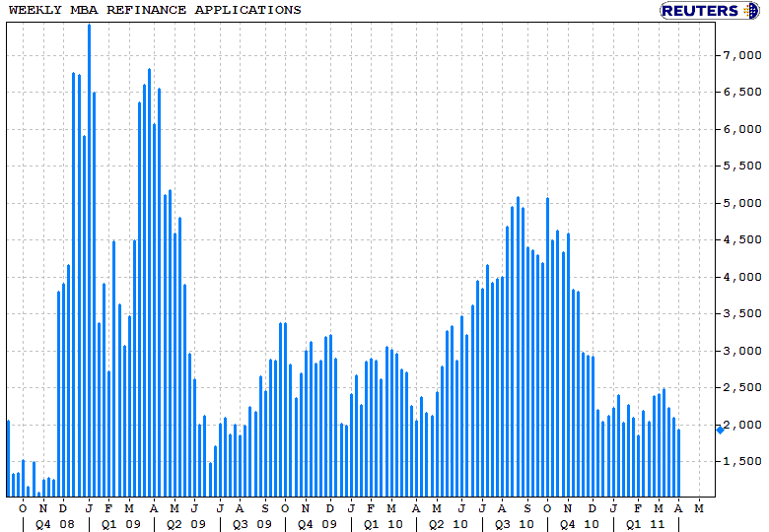The width and height of the screenshot is (769, 532).
Task: Select the last bar on the right
Action: (678, 462)
